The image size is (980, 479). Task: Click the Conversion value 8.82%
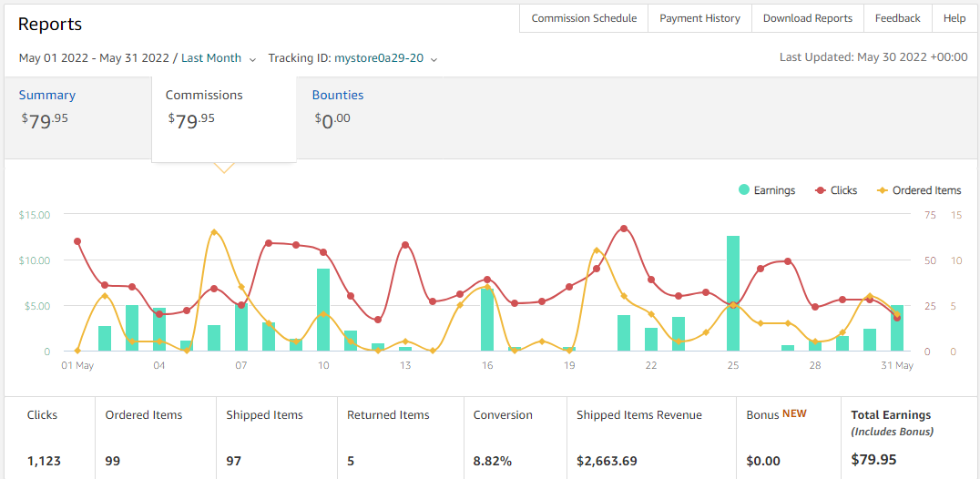(x=493, y=462)
